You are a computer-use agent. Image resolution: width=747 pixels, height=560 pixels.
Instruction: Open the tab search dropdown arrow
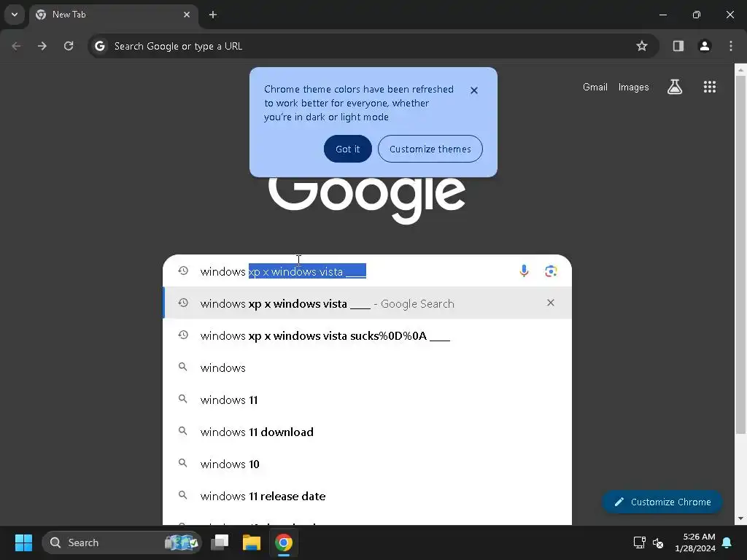(15, 15)
